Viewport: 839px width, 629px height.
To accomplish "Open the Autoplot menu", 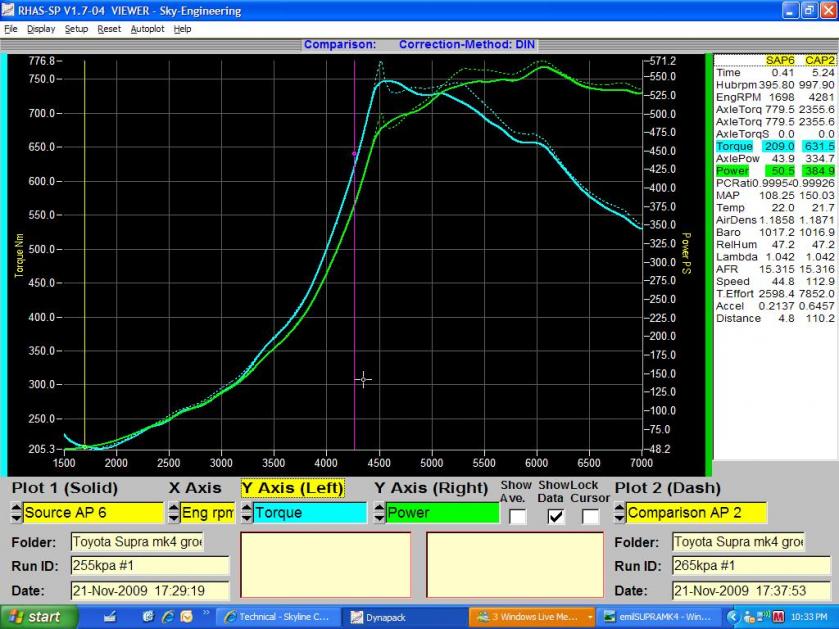I will pyautogui.click(x=147, y=29).
